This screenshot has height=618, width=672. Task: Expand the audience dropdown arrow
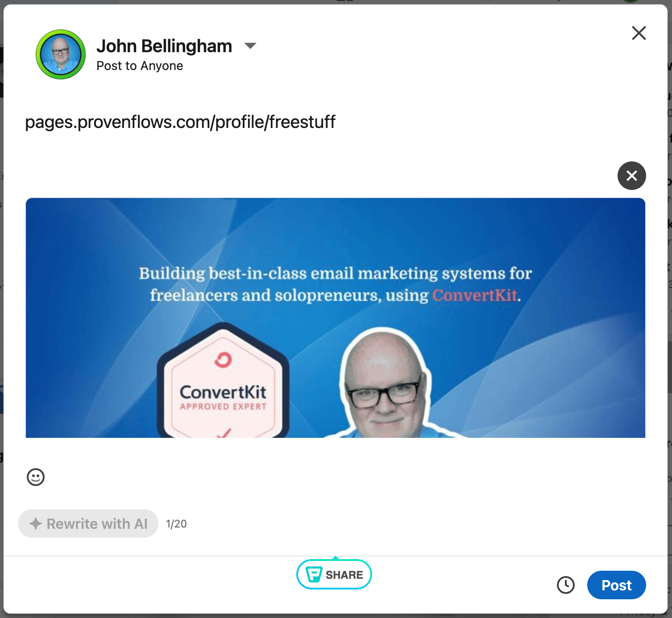click(x=250, y=45)
